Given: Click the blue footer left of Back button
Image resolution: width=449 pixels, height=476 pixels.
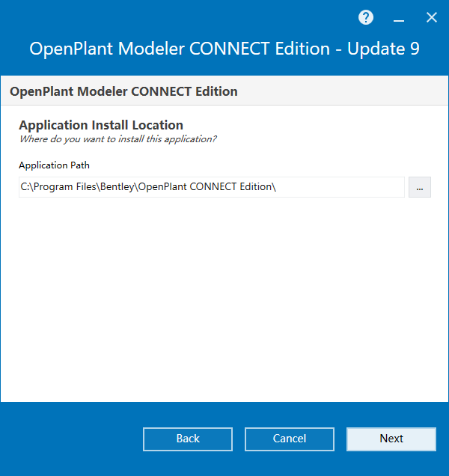Looking at the screenshot, I should click(71, 439).
